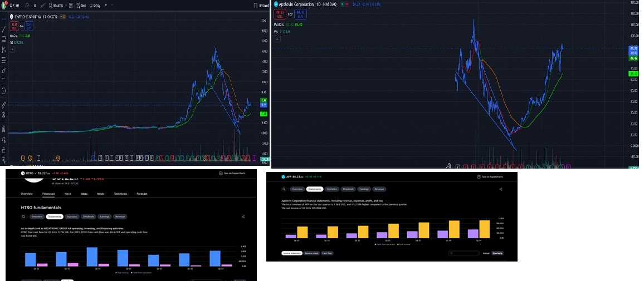Image resolution: width=644 pixels, height=281 pixels.
Task: Click Sell 88.23 on Applovin chart
Action: tap(280, 14)
